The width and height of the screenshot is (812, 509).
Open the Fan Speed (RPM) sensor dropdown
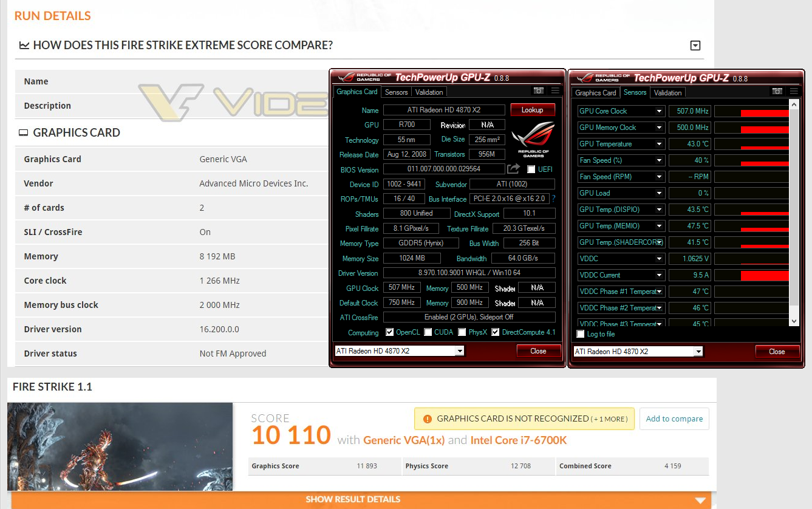tap(660, 177)
